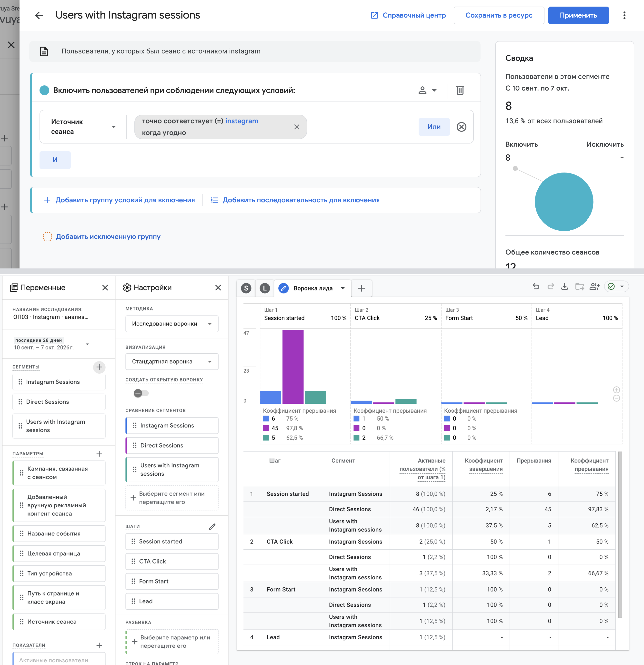Switch to the S tab

pyautogui.click(x=246, y=288)
